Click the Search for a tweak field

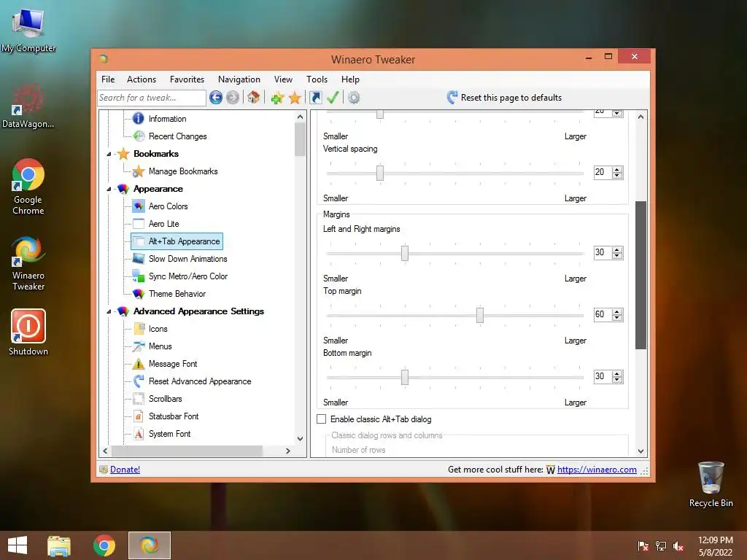tap(152, 98)
